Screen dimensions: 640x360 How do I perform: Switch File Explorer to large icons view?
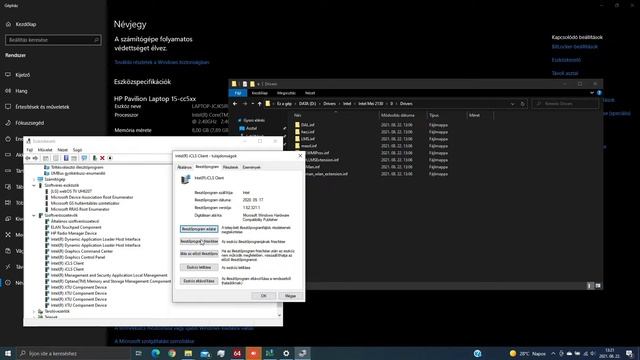tap(598, 286)
